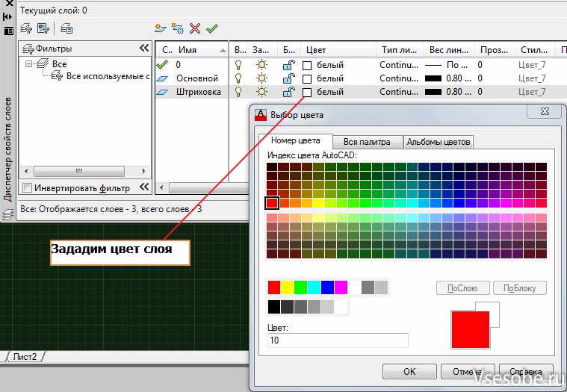Open color swatch of layer Штриховка

point(306,93)
